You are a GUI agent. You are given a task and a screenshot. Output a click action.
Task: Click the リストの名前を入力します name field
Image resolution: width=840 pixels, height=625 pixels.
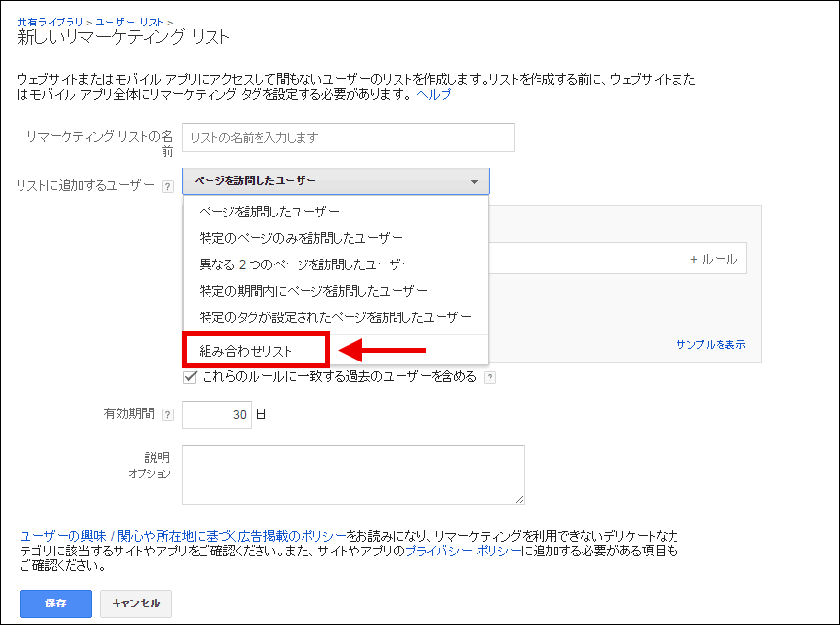point(348,138)
